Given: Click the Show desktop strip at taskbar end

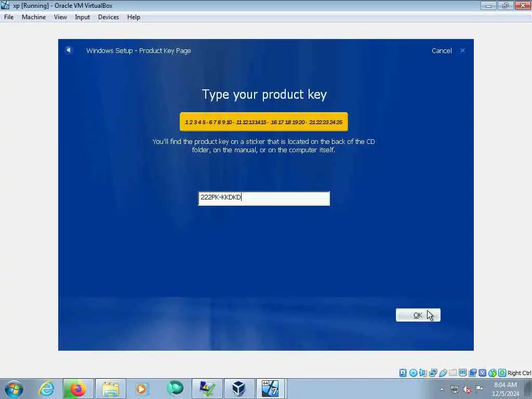Looking at the screenshot, I should coord(528,389).
